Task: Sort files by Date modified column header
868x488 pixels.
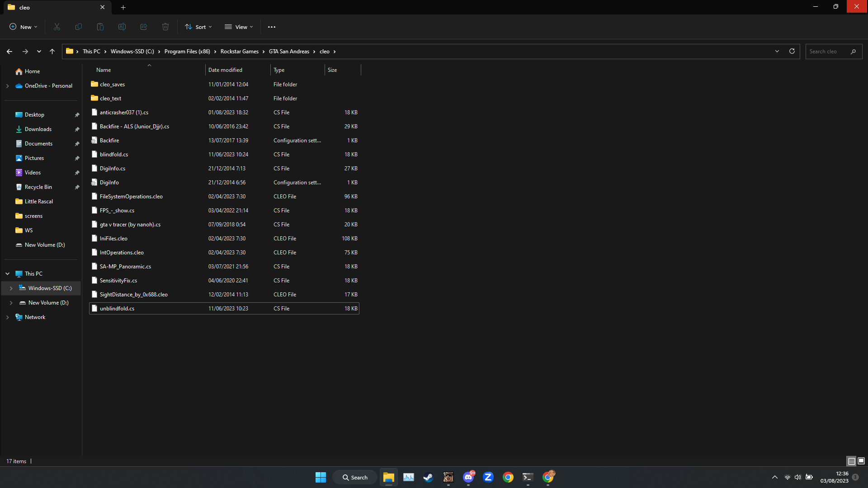Action: 225,70
